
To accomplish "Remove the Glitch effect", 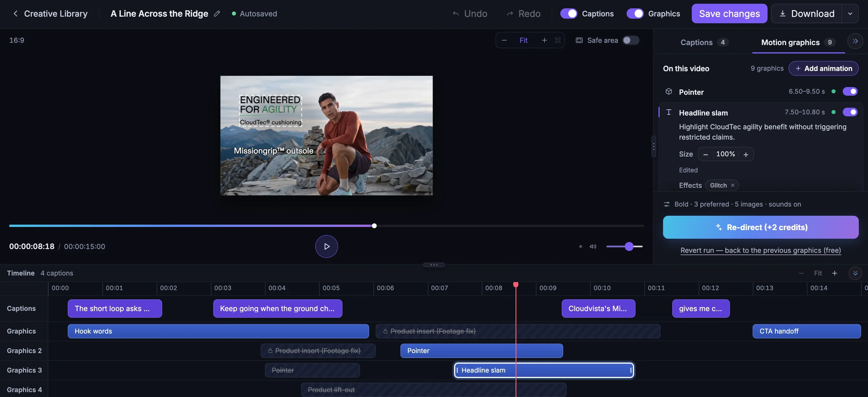I will [733, 185].
